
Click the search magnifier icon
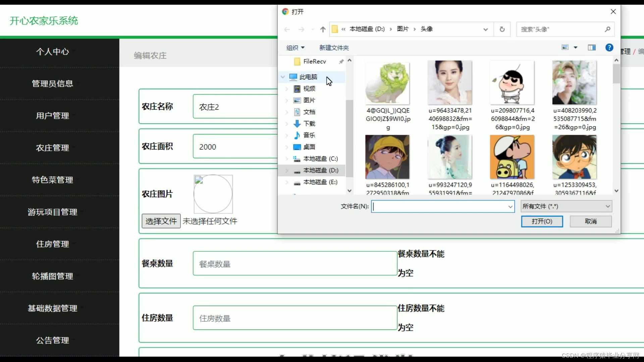click(x=607, y=29)
